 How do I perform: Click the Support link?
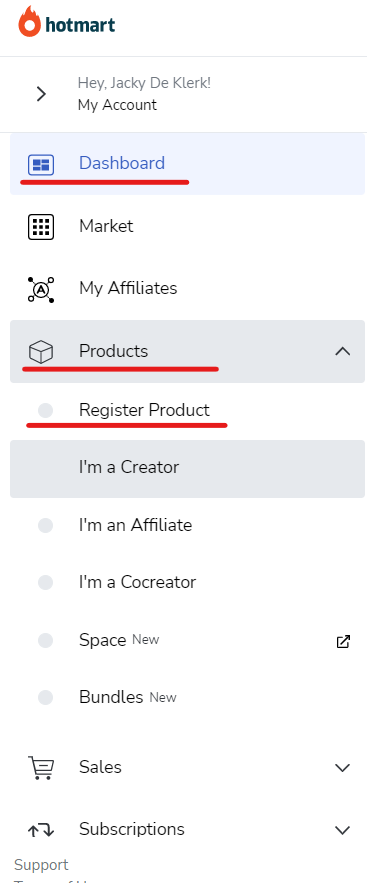coord(41,864)
